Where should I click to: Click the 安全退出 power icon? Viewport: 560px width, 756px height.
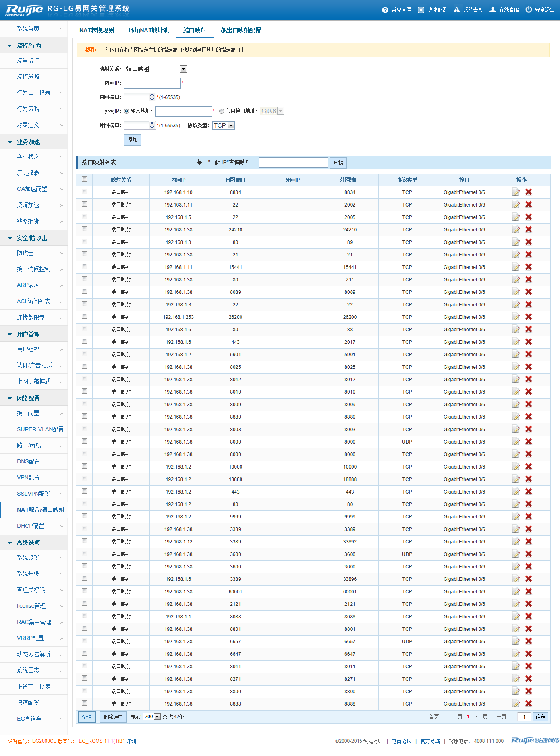(529, 10)
